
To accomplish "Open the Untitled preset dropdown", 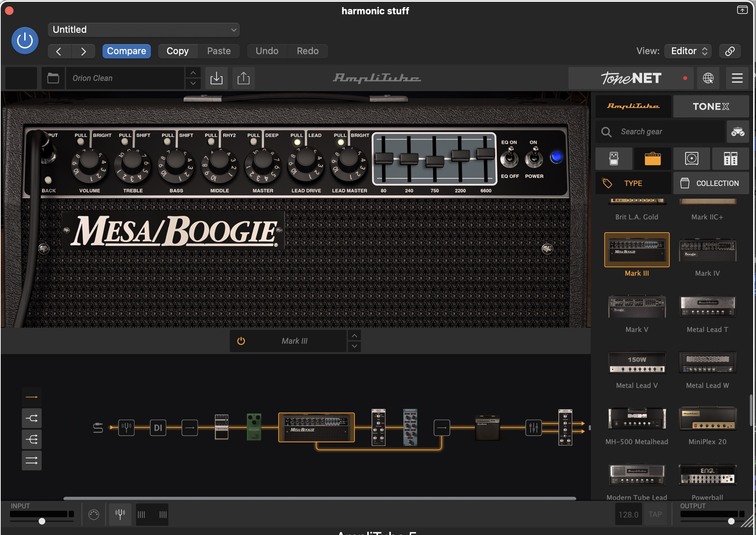I will pyautogui.click(x=143, y=30).
